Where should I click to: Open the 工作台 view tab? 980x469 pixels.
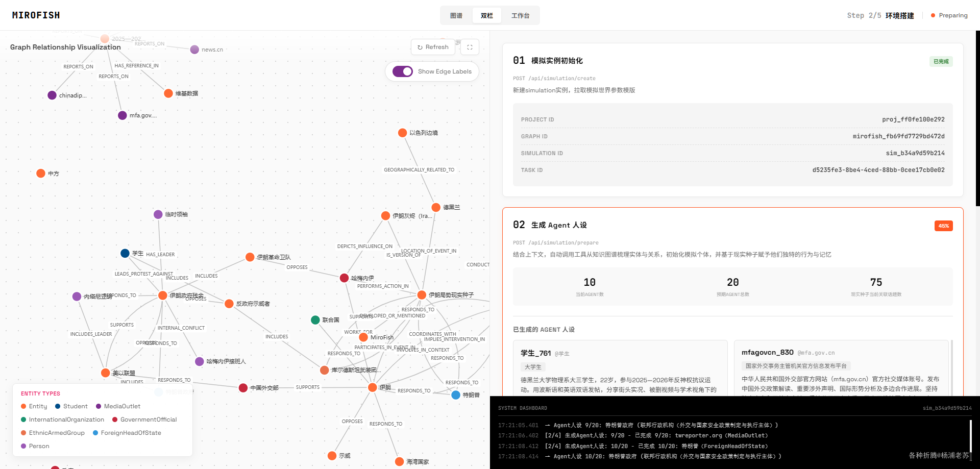(x=520, y=15)
